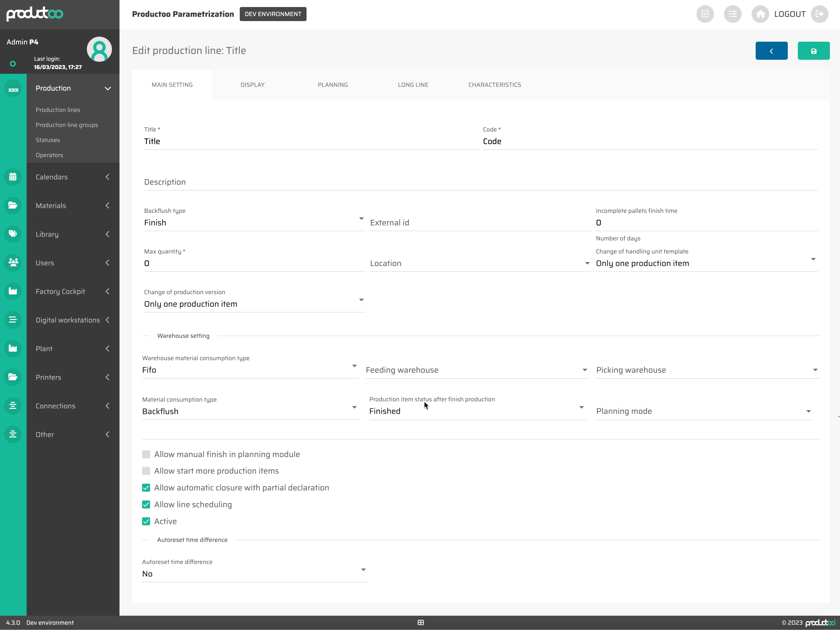
Task: Uncheck the Active checkbox
Action: [x=146, y=521]
